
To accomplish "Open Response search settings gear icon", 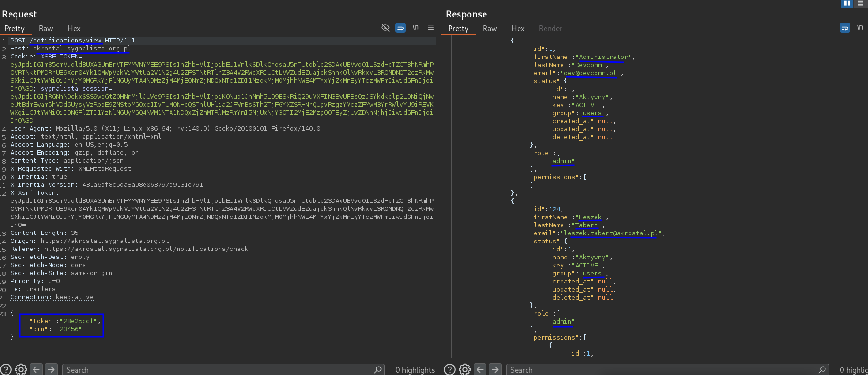I will point(465,369).
